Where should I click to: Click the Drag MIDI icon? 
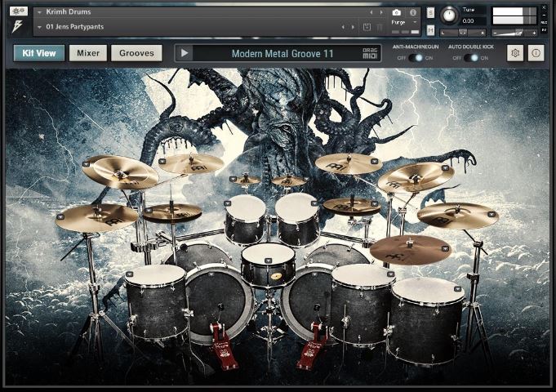(370, 54)
